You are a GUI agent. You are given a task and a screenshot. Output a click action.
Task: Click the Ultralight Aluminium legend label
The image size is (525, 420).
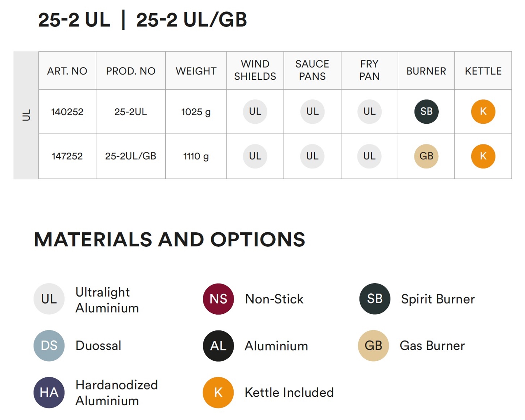[x=107, y=300]
